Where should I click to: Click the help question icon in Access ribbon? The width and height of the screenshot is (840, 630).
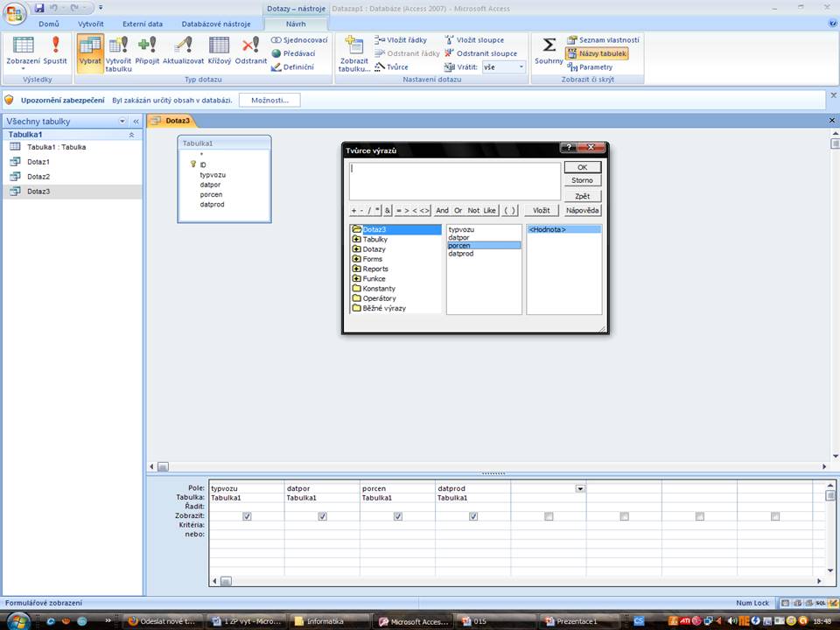pyautogui.click(x=832, y=24)
